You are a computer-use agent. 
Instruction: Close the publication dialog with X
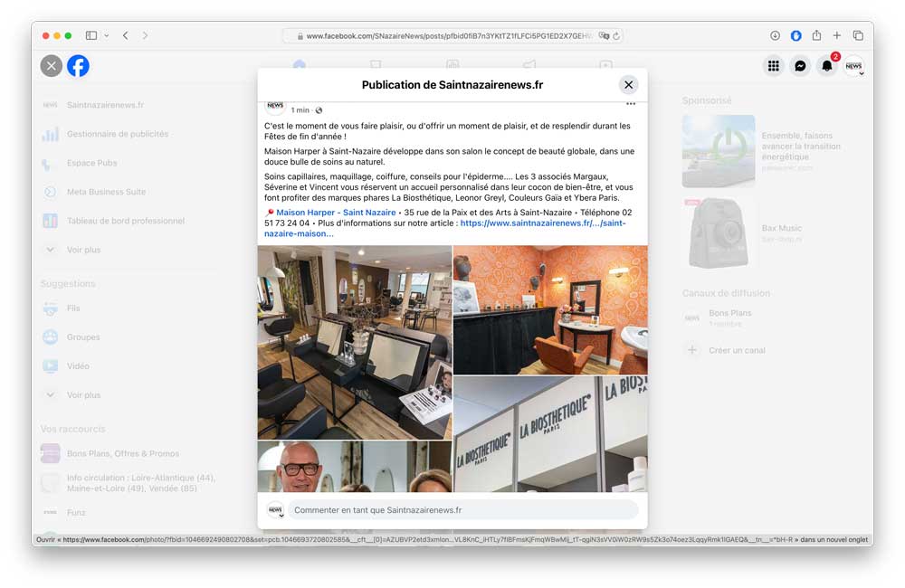click(x=628, y=85)
